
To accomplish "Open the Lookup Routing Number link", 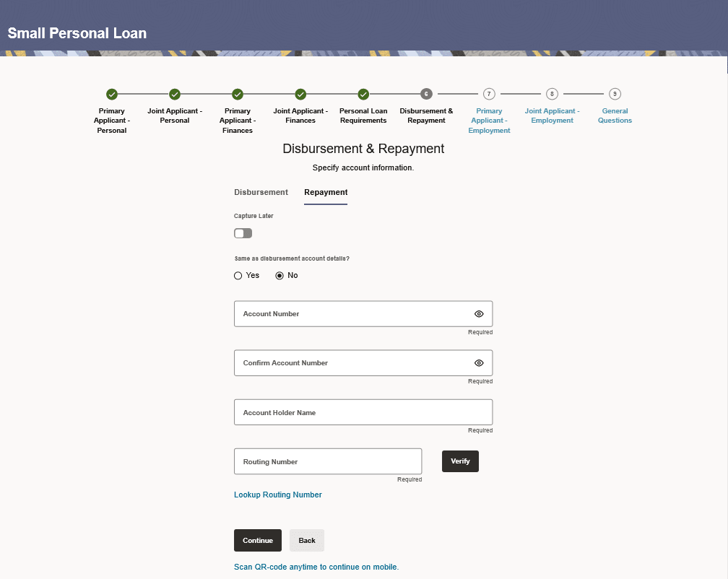I will click(x=277, y=495).
